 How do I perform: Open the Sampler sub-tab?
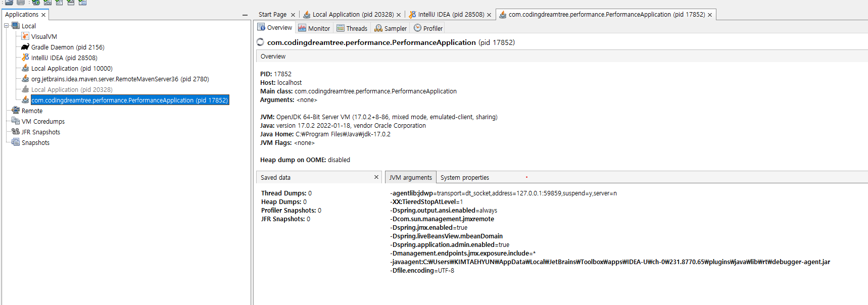coord(391,28)
